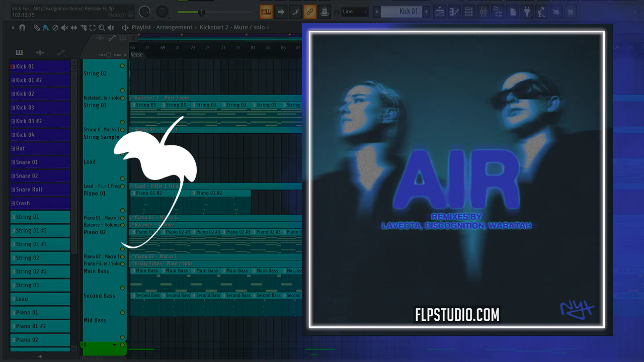Image resolution: width=644 pixels, height=362 pixels.
Task: Select the Mute tool in playlist toolbar
Action: [x=65, y=28]
